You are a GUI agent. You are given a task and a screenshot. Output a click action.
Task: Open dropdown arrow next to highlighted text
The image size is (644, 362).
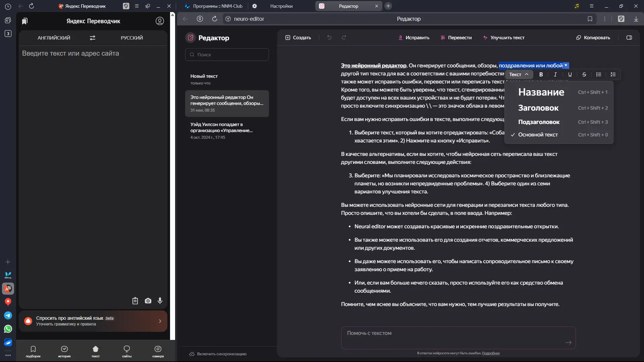click(566, 65)
